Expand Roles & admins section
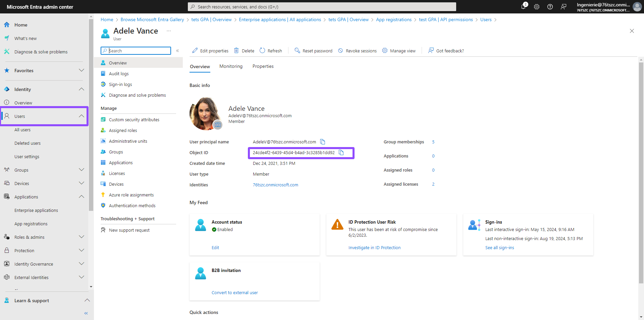 click(x=82, y=237)
